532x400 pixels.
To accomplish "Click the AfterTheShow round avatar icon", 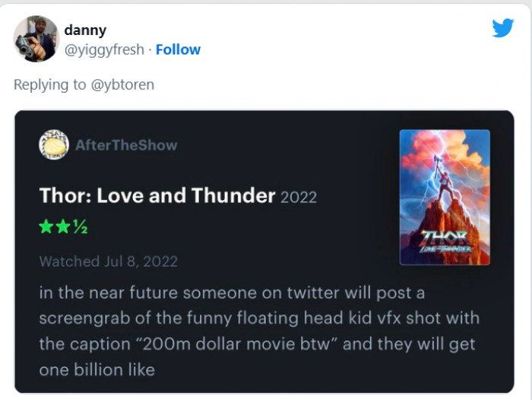I will pos(53,144).
